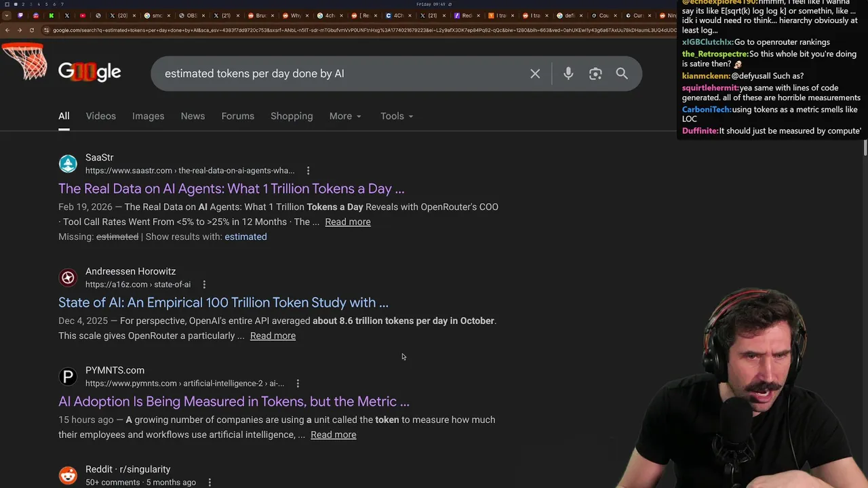Viewport: 868px width, 488px height.
Task: Reload the page with the refresh icon
Action: pos(32,30)
